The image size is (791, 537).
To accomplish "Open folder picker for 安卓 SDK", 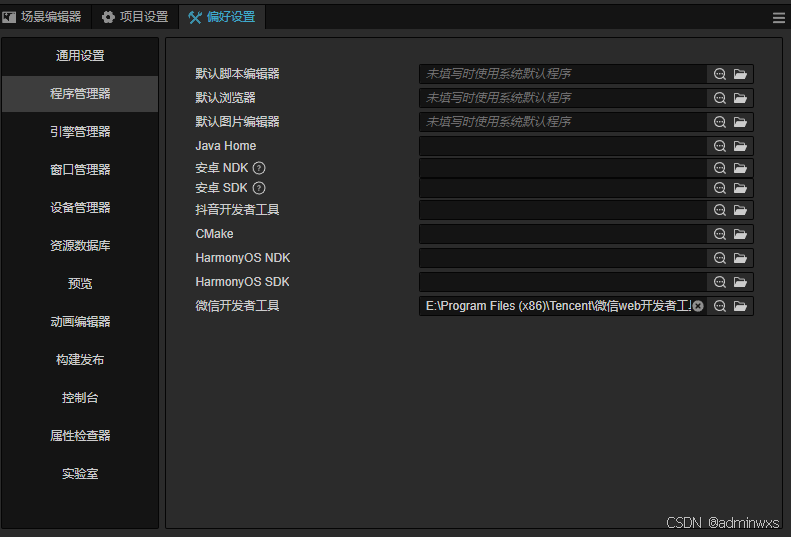I will 740,188.
